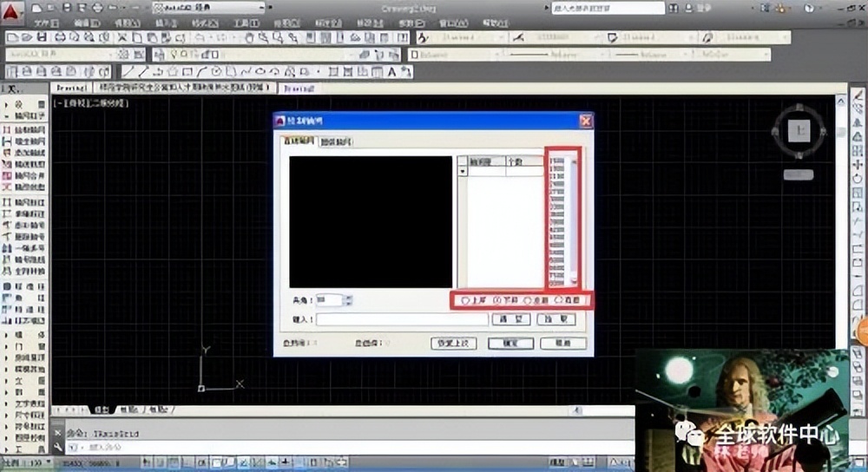This screenshot has height=472, width=868.
Task: Select the Pan hand tool
Action: pos(249,37)
